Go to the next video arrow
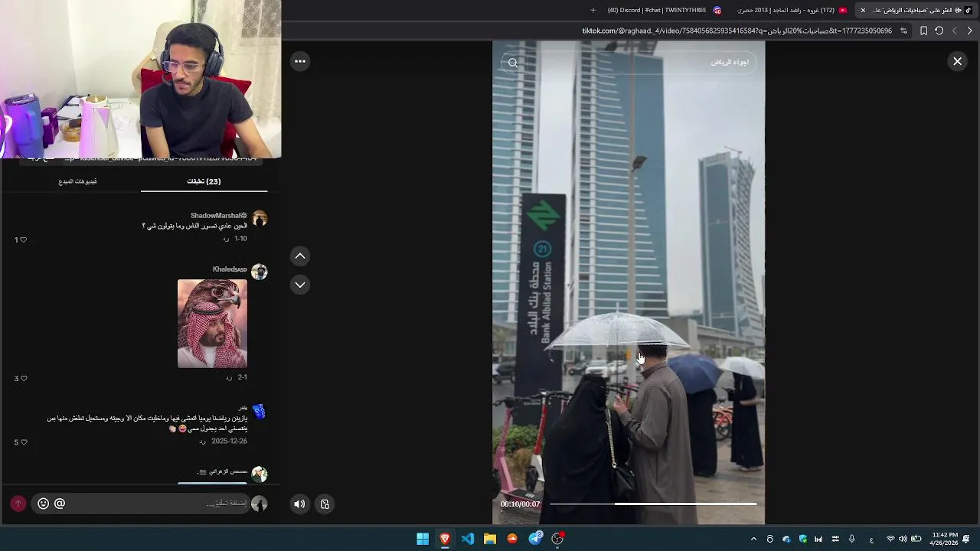980x551 pixels. (x=300, y=285)
